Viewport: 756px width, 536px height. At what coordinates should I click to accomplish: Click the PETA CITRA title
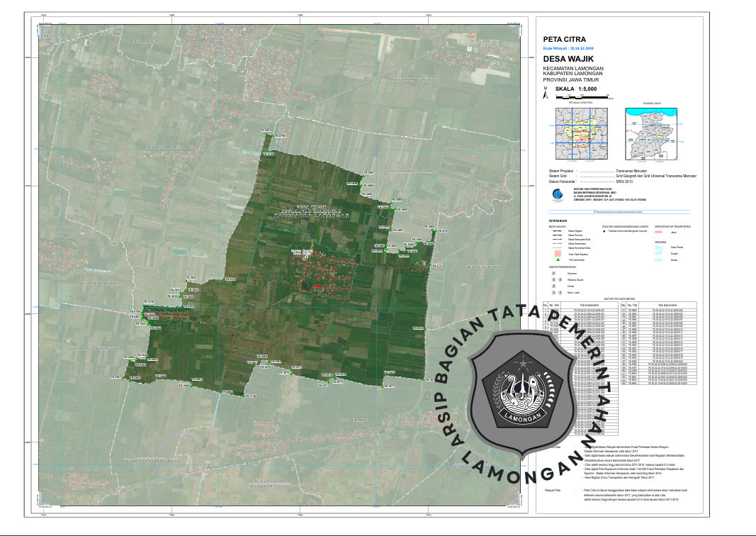(x=564, y=40)
